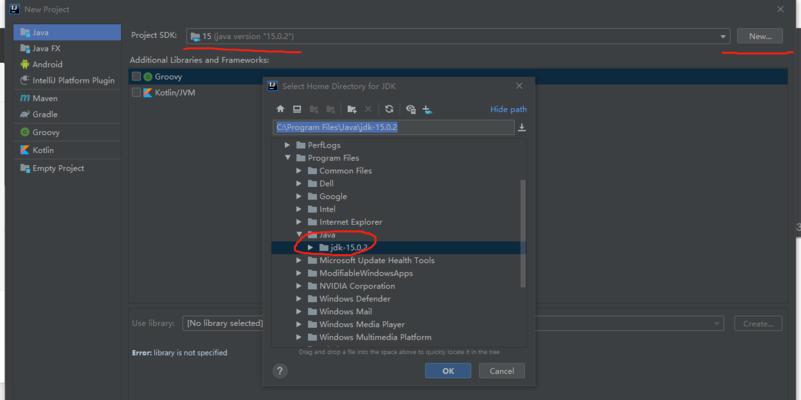Open the Project SDK dropdown
The image size is (801, 400).
point(722,36)
